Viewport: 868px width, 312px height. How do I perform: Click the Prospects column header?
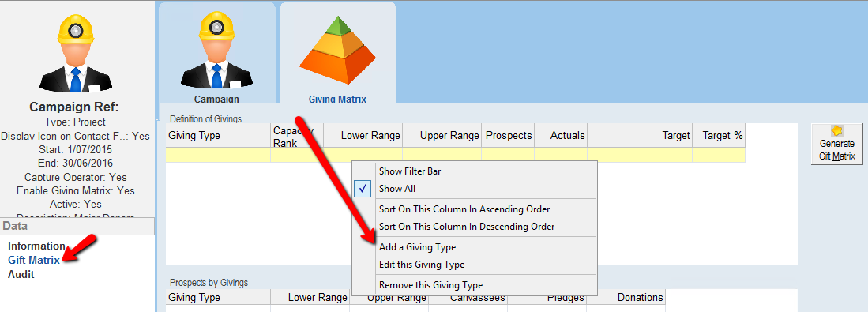click(508, 136)
